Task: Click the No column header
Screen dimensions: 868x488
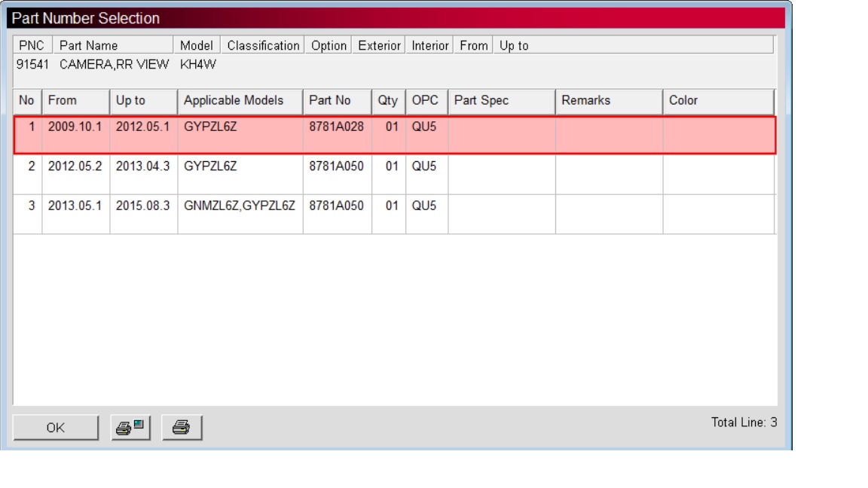Action: tap(27, 101)
